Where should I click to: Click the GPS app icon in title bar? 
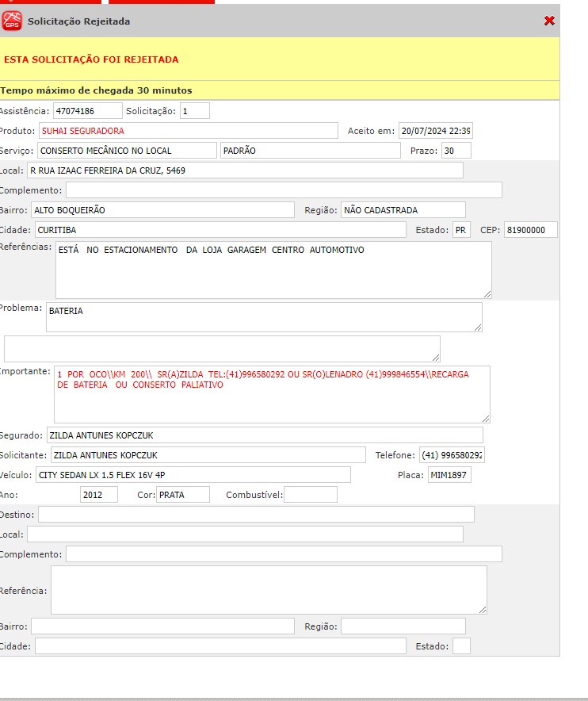(12, 21)
